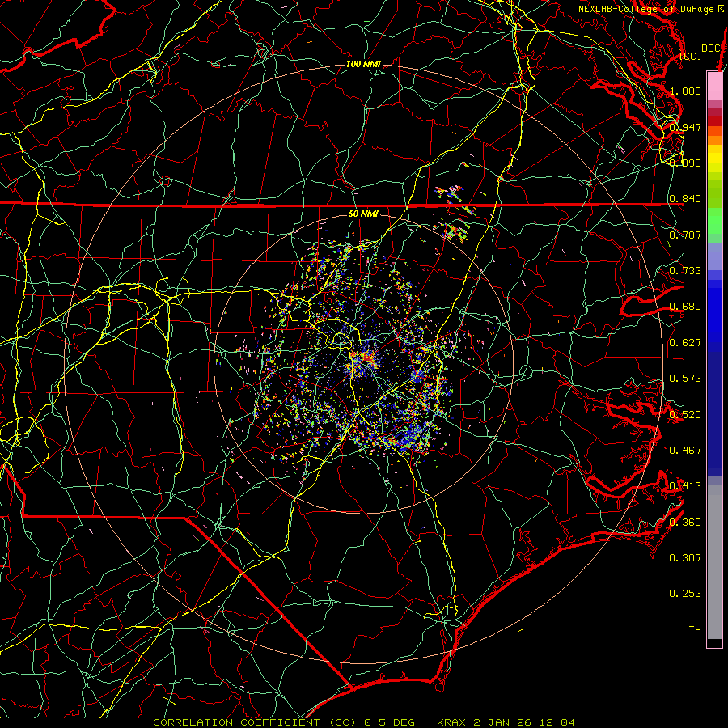Pick the bright green segment of the color bar

coord(714,222)
